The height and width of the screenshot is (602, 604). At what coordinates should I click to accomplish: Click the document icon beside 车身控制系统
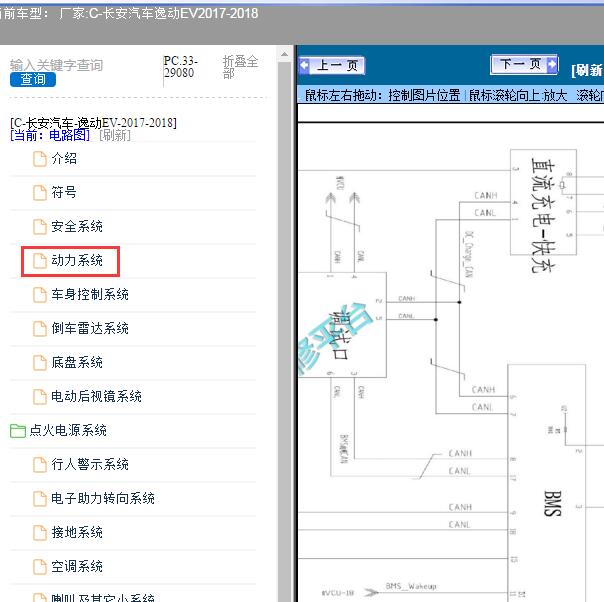point(40,295)
